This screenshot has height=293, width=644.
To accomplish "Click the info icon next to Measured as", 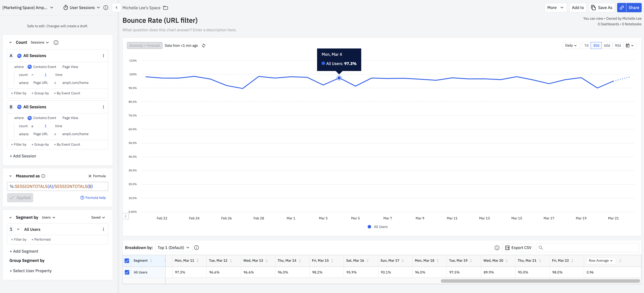I will (x=43, y=176).
